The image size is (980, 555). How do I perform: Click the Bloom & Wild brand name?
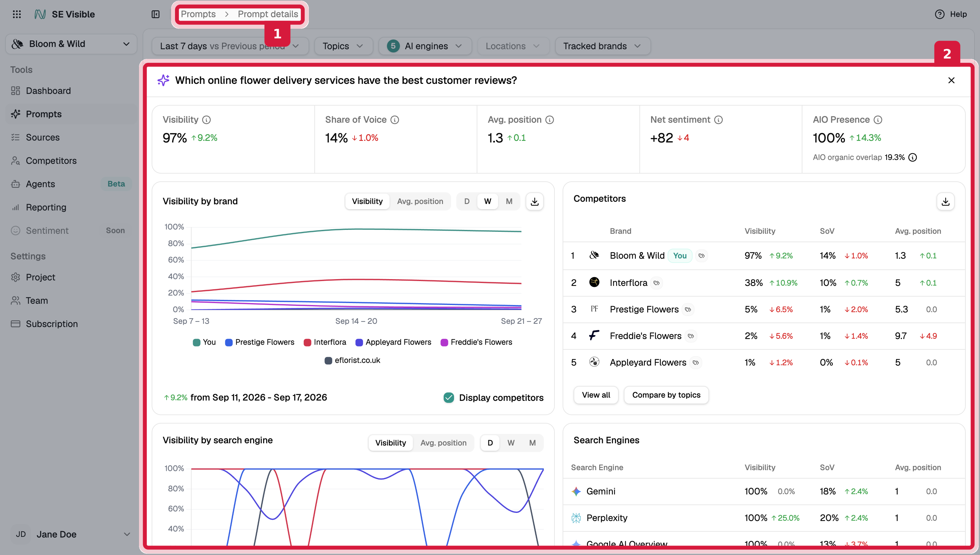(x=637, y=256)
